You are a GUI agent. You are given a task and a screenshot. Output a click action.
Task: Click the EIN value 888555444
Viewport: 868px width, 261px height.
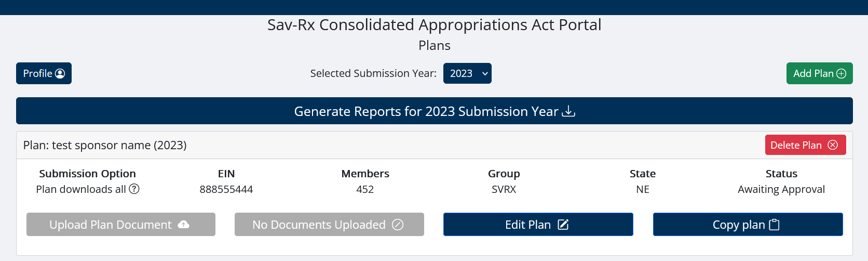tap(226, 189)
